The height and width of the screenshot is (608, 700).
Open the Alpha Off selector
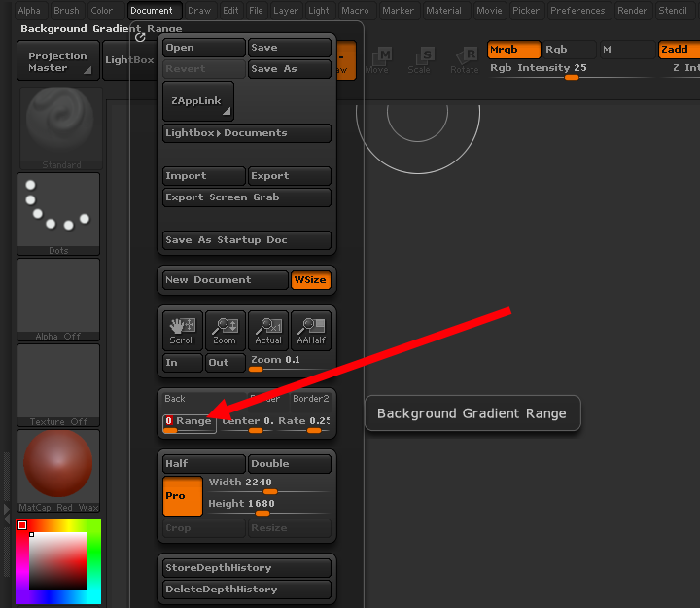[58, 300]
